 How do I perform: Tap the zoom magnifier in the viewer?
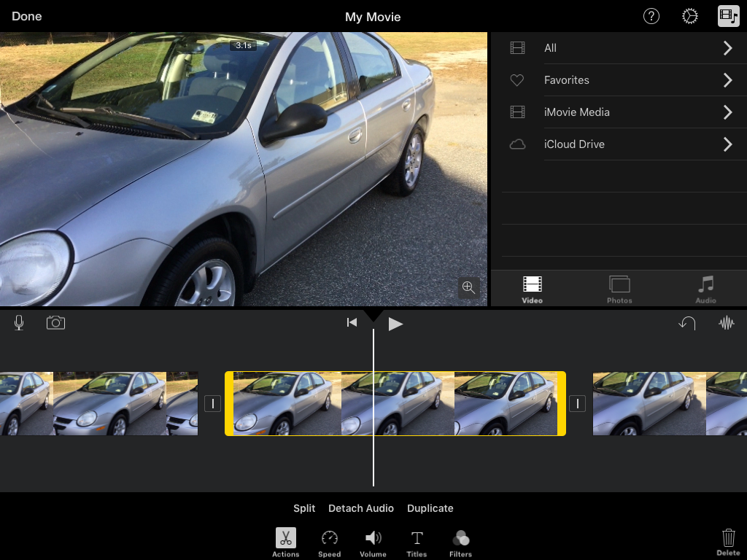coord(469,287)
